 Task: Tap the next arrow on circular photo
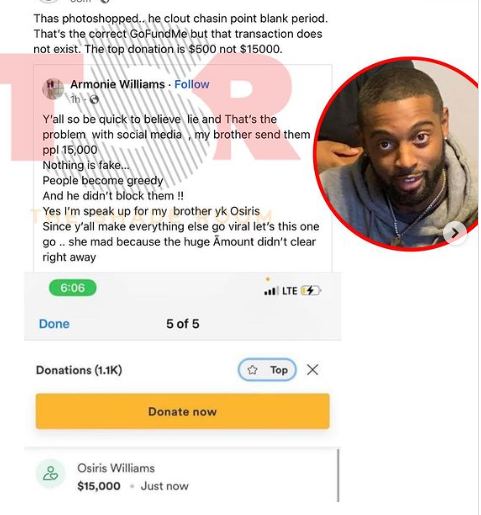coord(455,233)
